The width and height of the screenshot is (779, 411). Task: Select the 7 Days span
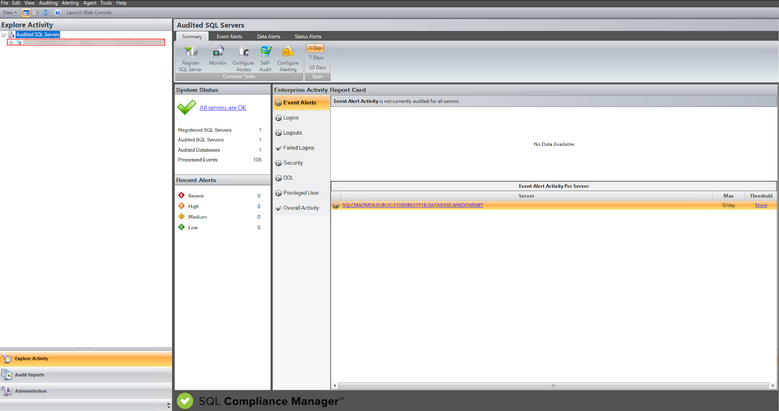coord(316,58)
